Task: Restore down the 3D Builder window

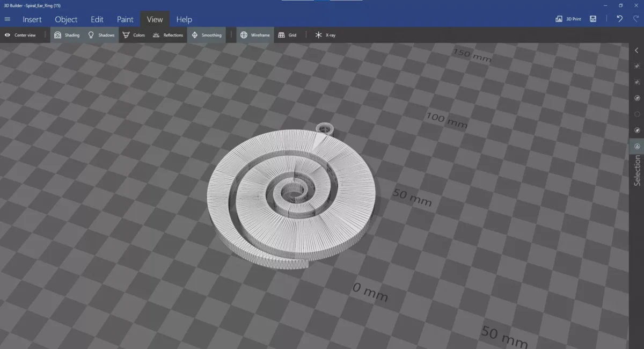Action: [620, 5]
